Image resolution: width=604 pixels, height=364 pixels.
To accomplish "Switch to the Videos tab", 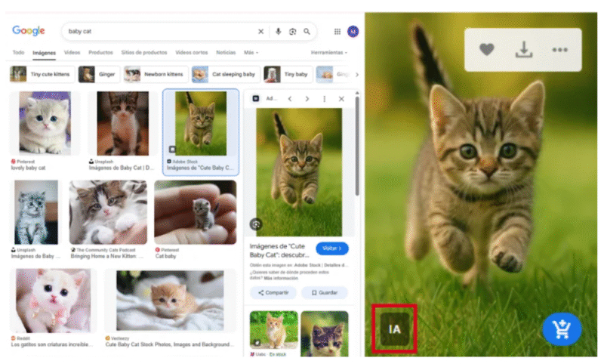I will coord(72,52).
